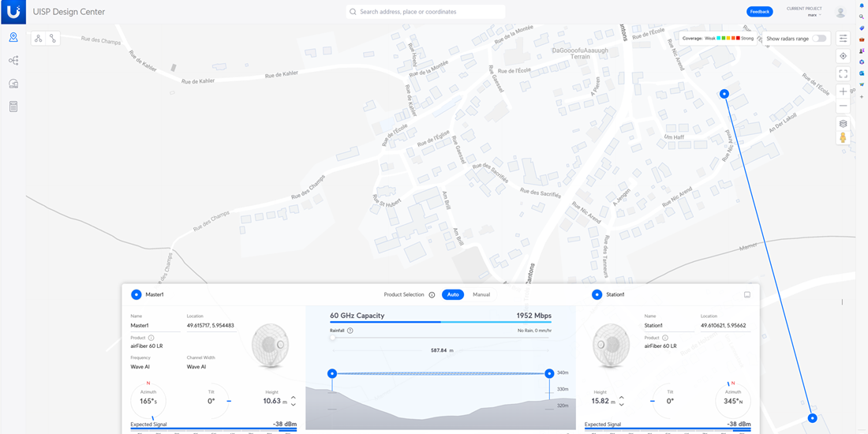Open the map layers selector
This screenshot has height=434, width=868.
tap(843, 124)
